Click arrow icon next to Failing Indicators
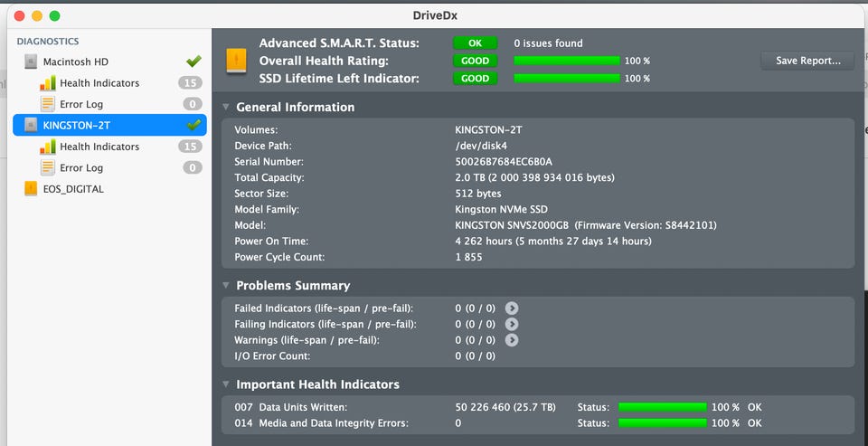This screenshot has width=868, height=446. click(x=512, y=324)
